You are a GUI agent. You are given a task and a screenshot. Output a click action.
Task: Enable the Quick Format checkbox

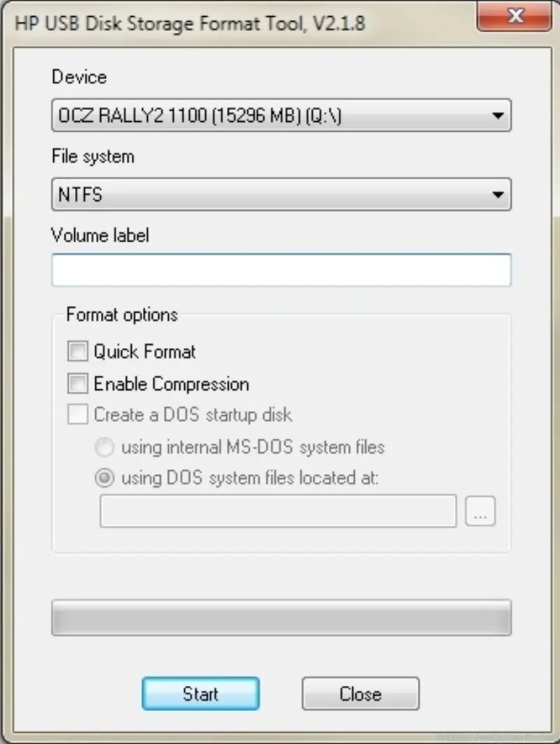click(77, 351)
